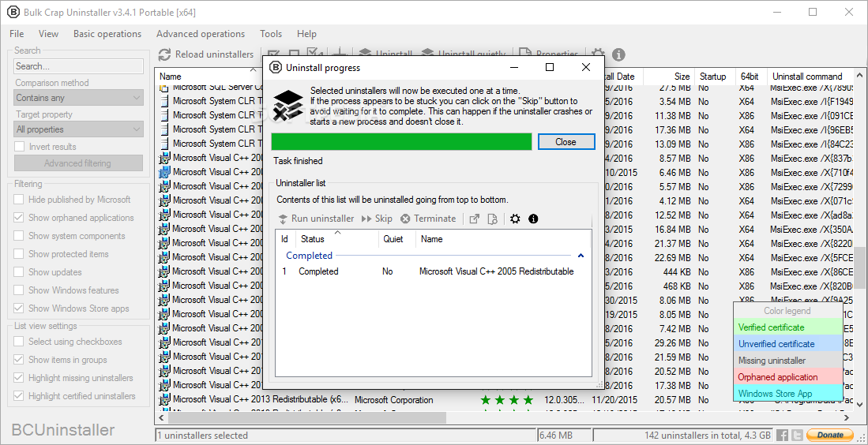868x445 pixels.
Task: Open the Tools menu
Action: coord(271,34)
